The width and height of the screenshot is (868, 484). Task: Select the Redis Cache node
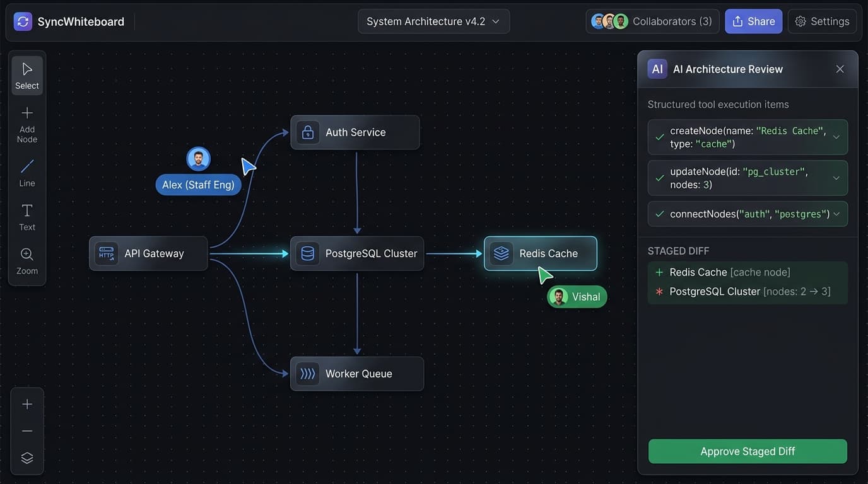(x=541, y=253)
